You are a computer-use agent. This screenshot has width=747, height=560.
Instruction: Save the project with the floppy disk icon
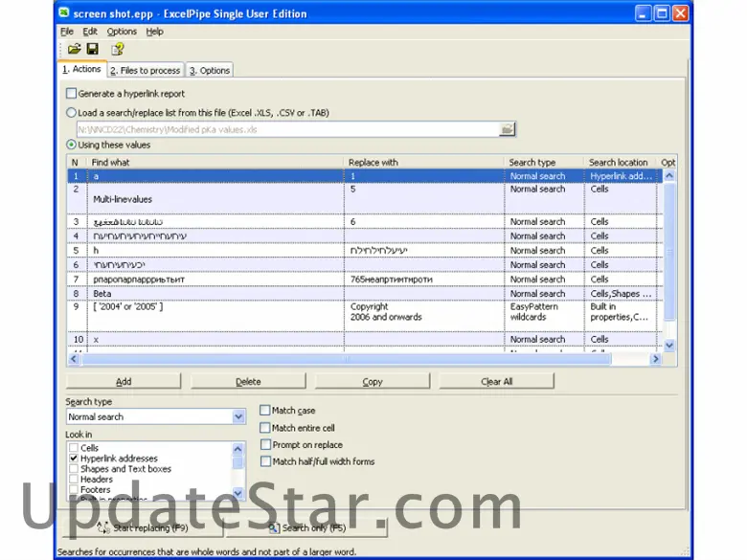[x=93, y=49]
